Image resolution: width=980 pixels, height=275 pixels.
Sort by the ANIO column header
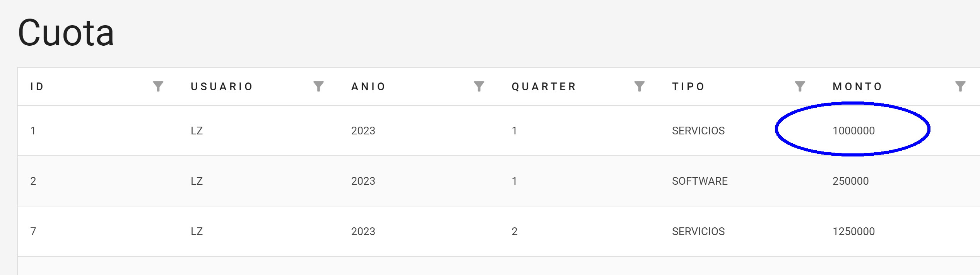(x=368, y=86)
